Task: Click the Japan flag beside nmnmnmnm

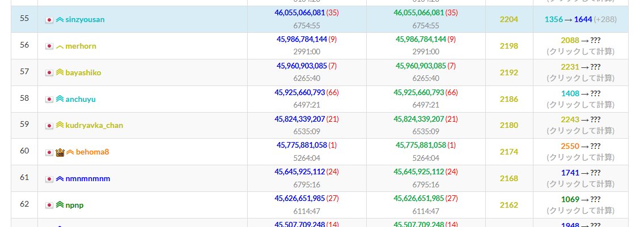Action: pos(49,179)
